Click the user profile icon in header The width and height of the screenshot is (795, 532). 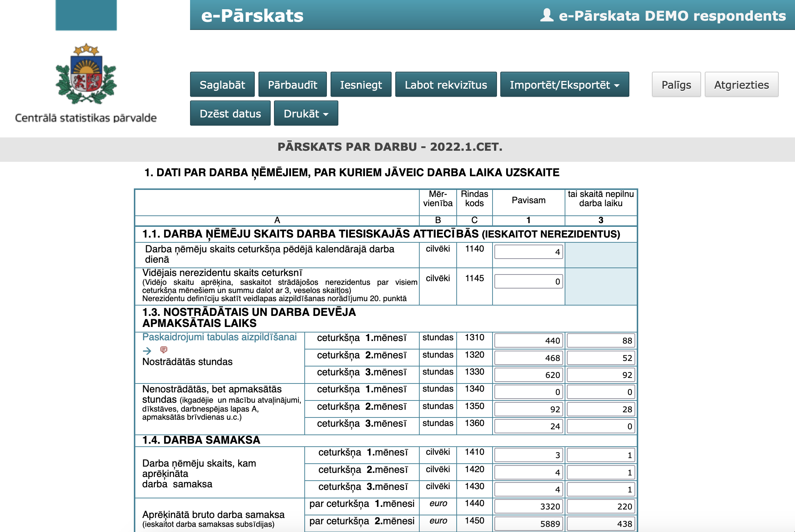(x=547, y=16)
